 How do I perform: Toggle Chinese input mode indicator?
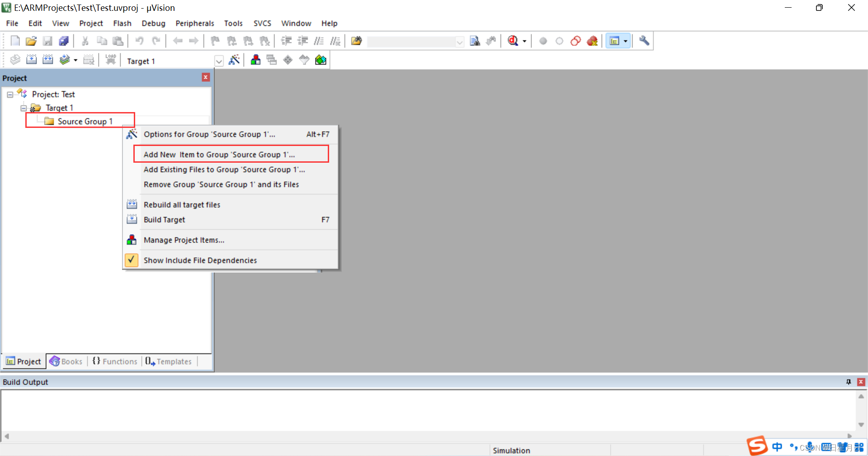(777, 447)
